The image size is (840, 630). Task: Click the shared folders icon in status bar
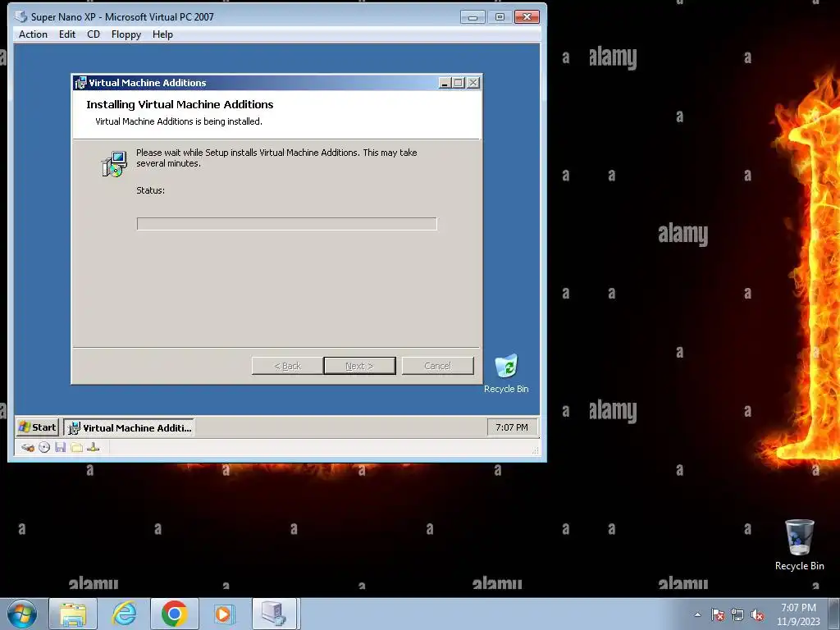coord(77,447)
